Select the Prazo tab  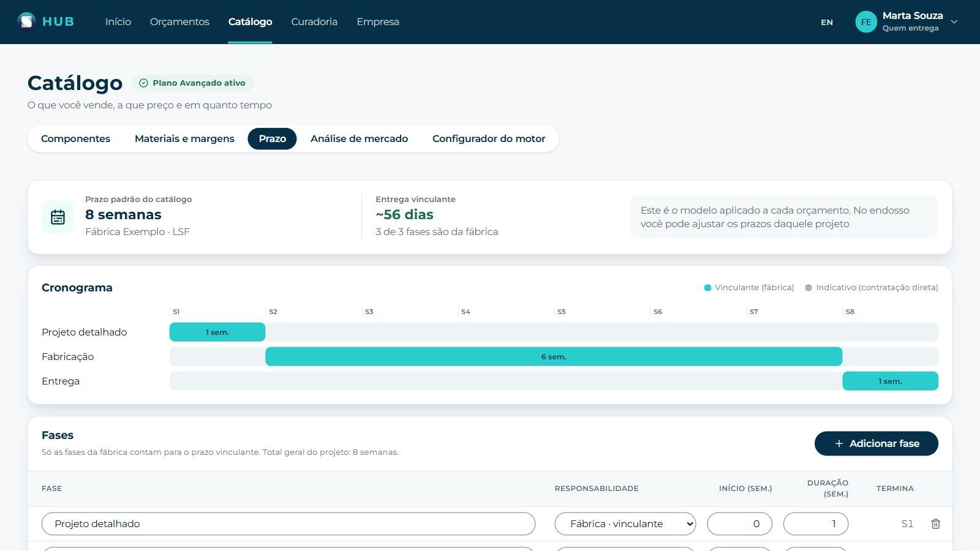pos(272,139)
